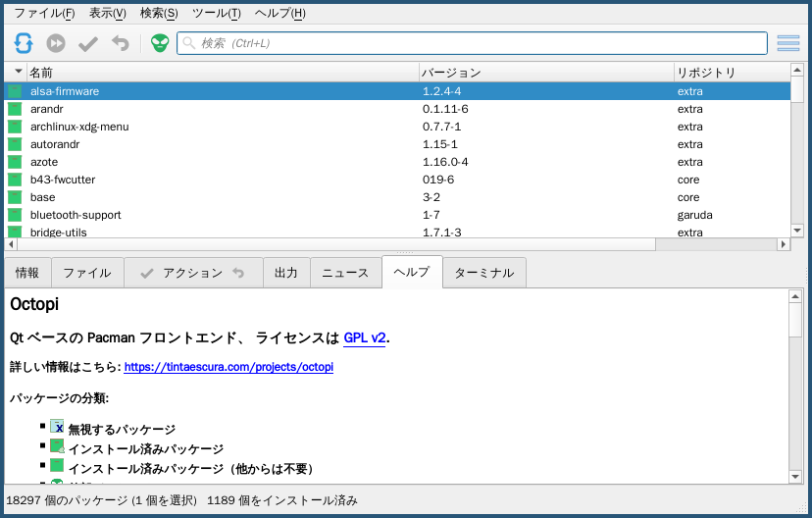Sort packages by リポジトリ column header

tap(733, 72)
